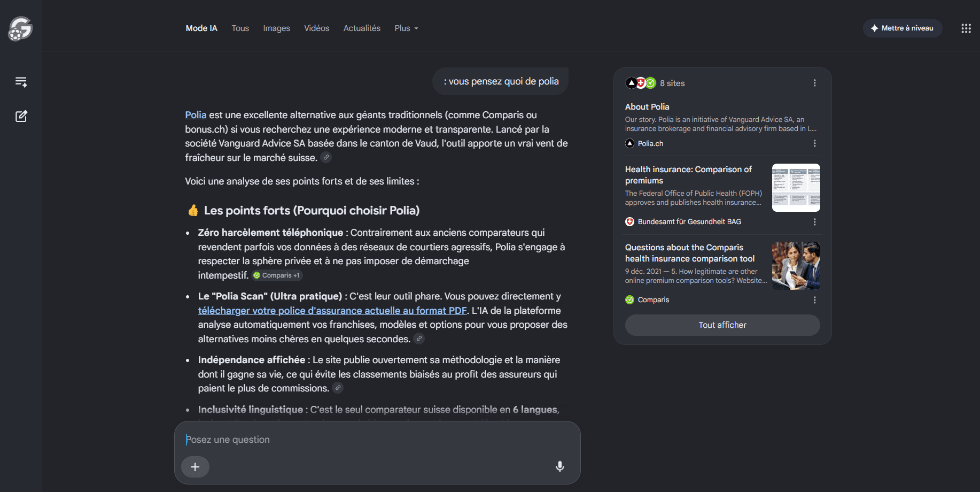Image resolution: width=980 pixels, height=492 pixels.
Task: Click the Google logo icon
Action: click(x=20, y=28)
